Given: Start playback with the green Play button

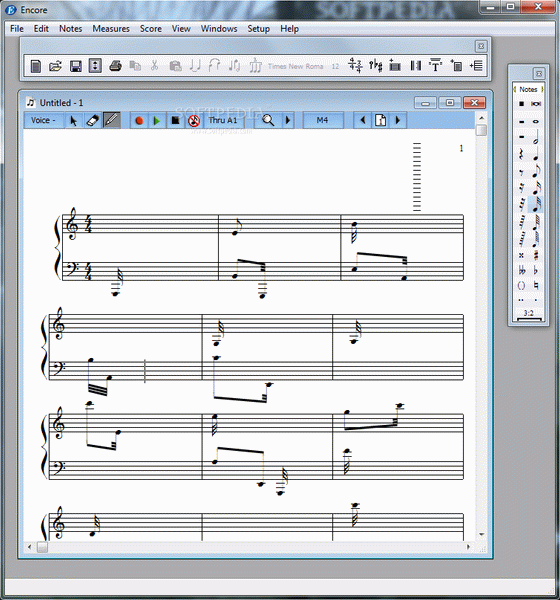Looking at the screenshot, I should (157, 121).
